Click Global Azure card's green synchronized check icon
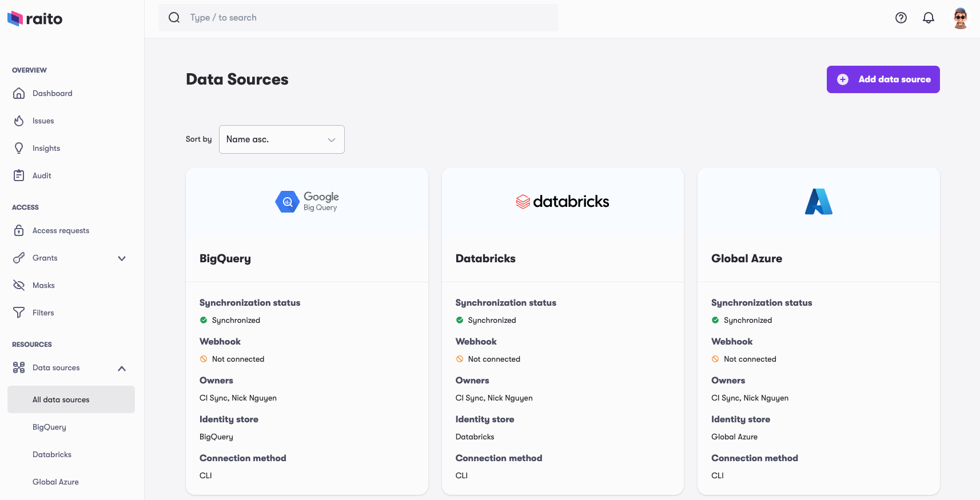The height and width of the screenshot is (500, 980). [715, 320]
